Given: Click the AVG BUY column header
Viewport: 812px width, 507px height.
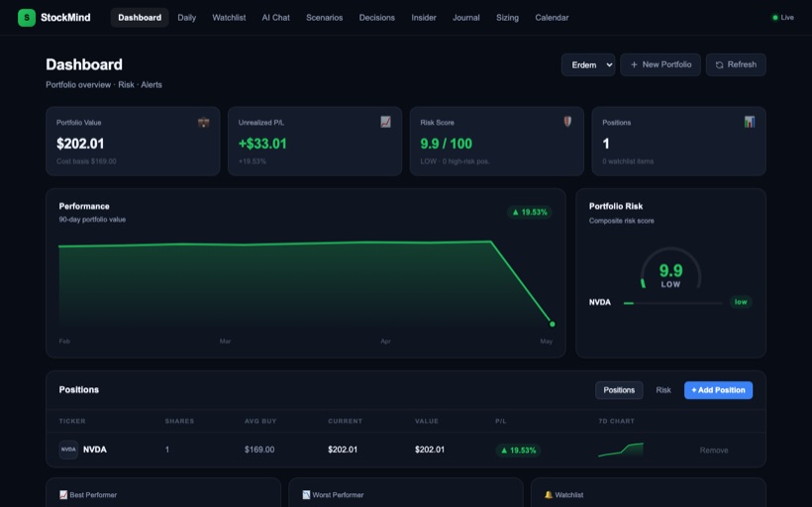Looking at the screenshot, I should (x=260, y=421).
